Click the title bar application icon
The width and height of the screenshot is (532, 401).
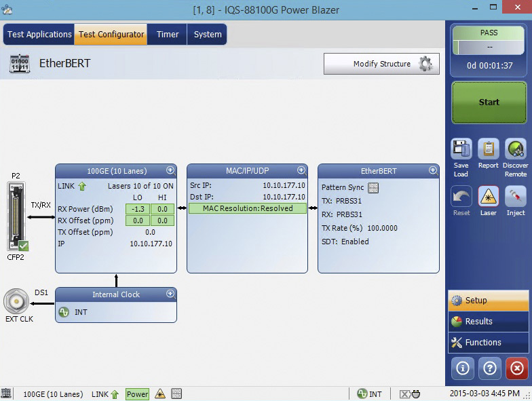click(x=7, y=9)
